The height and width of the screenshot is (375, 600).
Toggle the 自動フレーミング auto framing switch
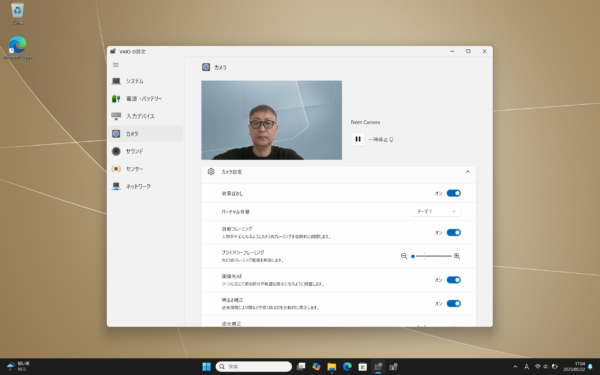point(453,233)
